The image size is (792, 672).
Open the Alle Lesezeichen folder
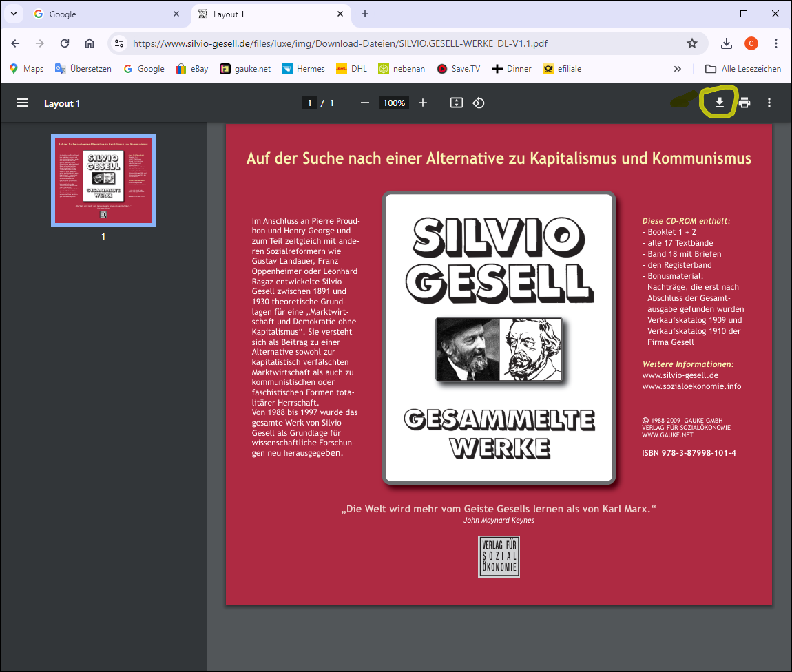743,69
